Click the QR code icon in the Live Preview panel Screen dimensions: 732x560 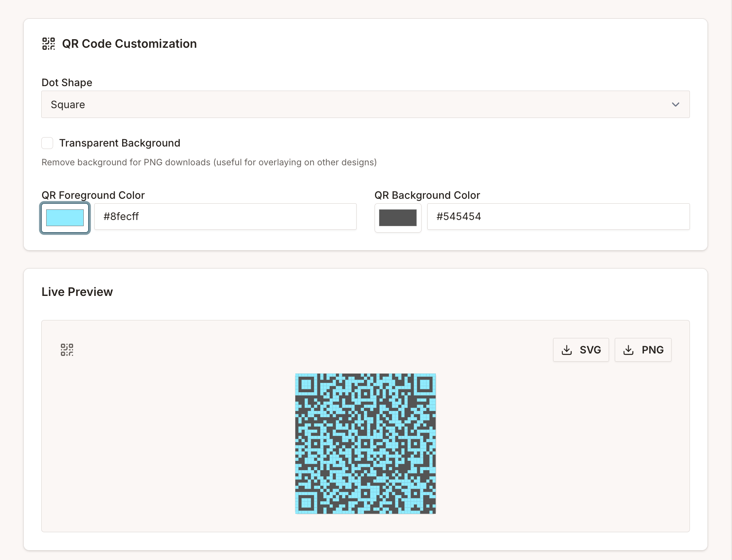(67, 350)
